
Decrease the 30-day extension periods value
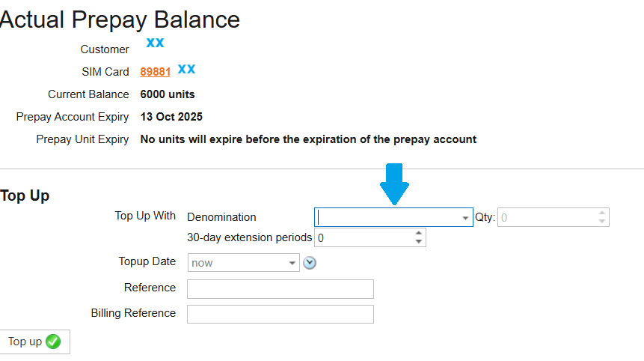click(419, 242)
